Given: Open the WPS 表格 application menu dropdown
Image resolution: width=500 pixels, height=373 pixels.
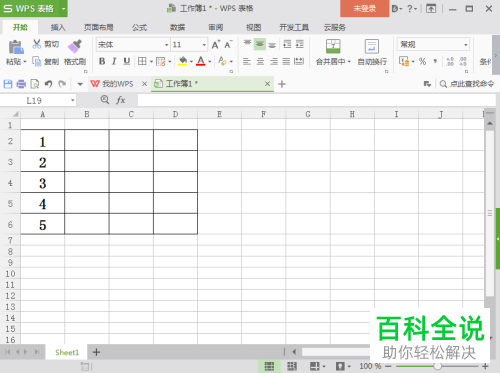Looking at the screenshot, I should pyautogui.click(x=63, y=9).
